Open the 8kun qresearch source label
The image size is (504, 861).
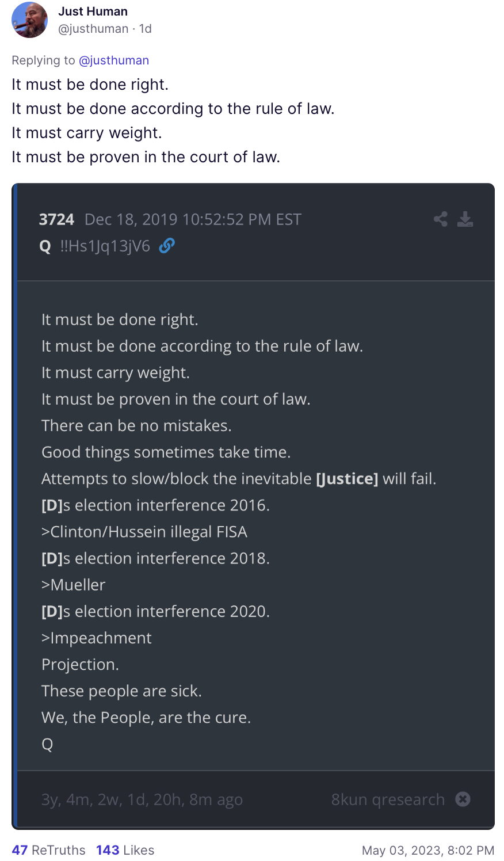pyautogui.click(x=387, y=799)
